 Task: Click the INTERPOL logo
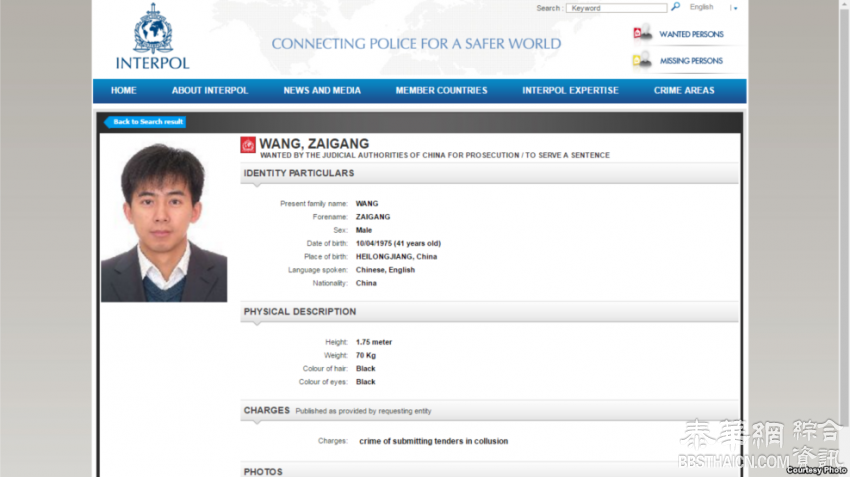coord(152,37)
